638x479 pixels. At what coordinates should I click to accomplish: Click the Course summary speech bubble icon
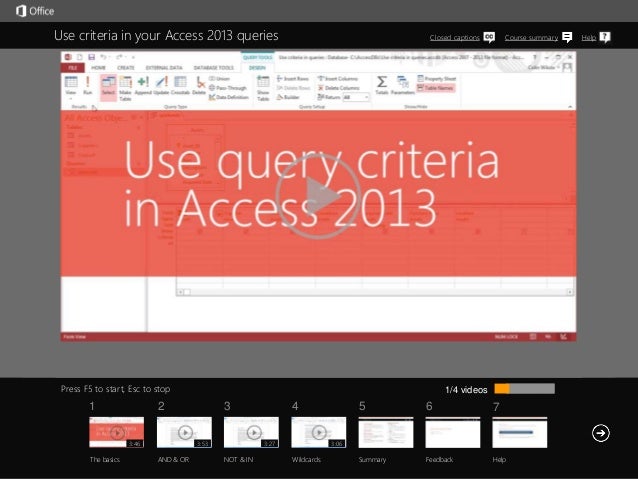[x=567, y=37]
